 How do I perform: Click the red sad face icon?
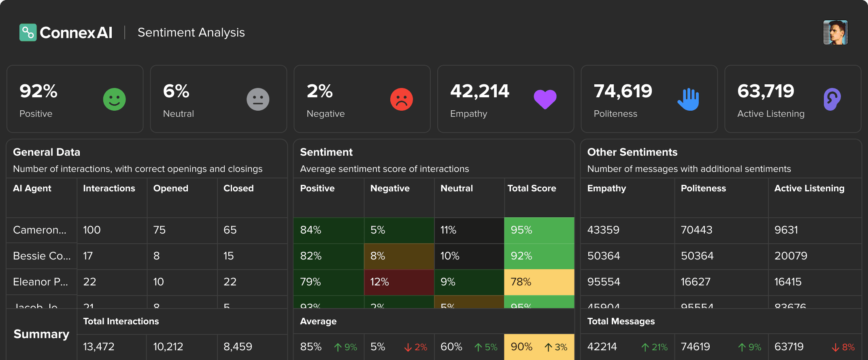tap(402, 99)
